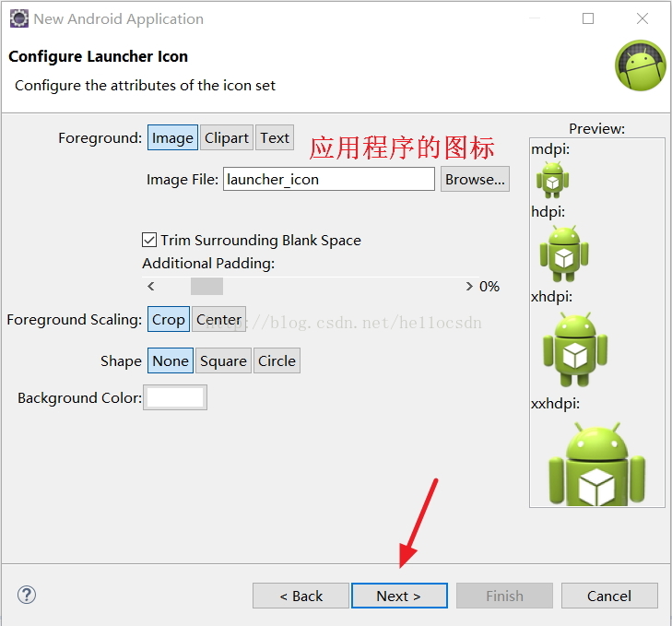
Task: Click the hdpi Android preview icon
Action: coord(564,254)
